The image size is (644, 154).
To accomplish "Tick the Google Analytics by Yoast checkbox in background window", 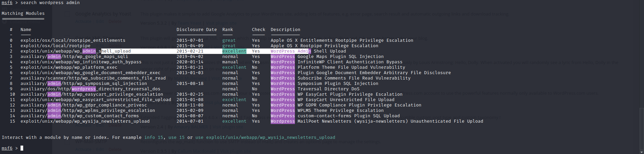I will coord(67,14).
